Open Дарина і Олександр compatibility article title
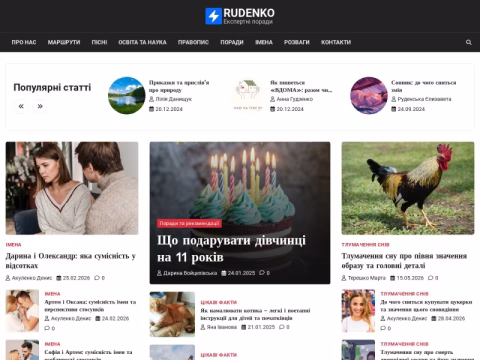The width and height of the screenshot is (480, 360). click(x=71, y=261)
